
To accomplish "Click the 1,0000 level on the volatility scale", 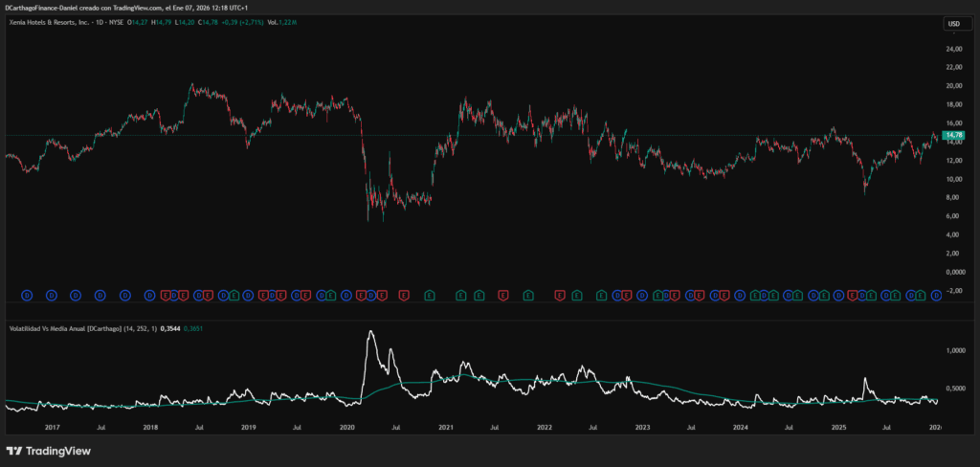I will [957, 351].
